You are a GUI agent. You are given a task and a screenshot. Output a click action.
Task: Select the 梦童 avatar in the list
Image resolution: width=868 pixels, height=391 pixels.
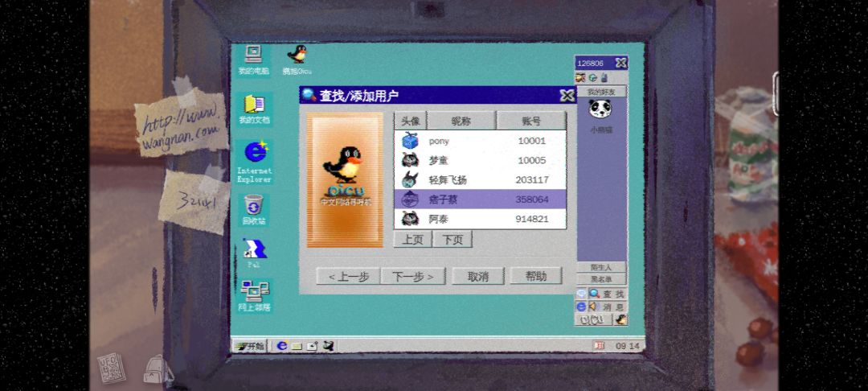tap(410, 160)
